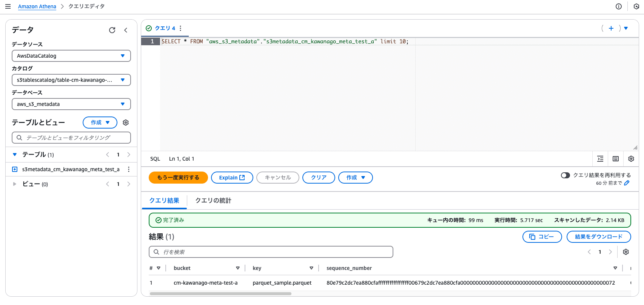Open the 作成 dropdown below the editor
This screenshot has width=644, height=305.
tap(356, 178)
